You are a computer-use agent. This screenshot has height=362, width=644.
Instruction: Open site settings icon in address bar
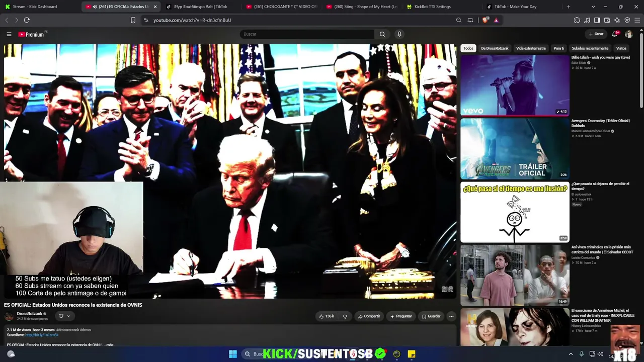point(146,20)
